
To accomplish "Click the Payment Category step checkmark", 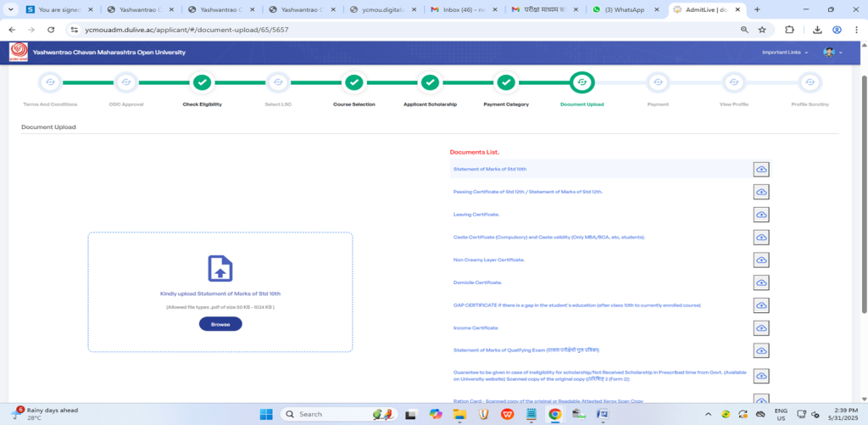I will pyautogui.click(x=506, y=82).
